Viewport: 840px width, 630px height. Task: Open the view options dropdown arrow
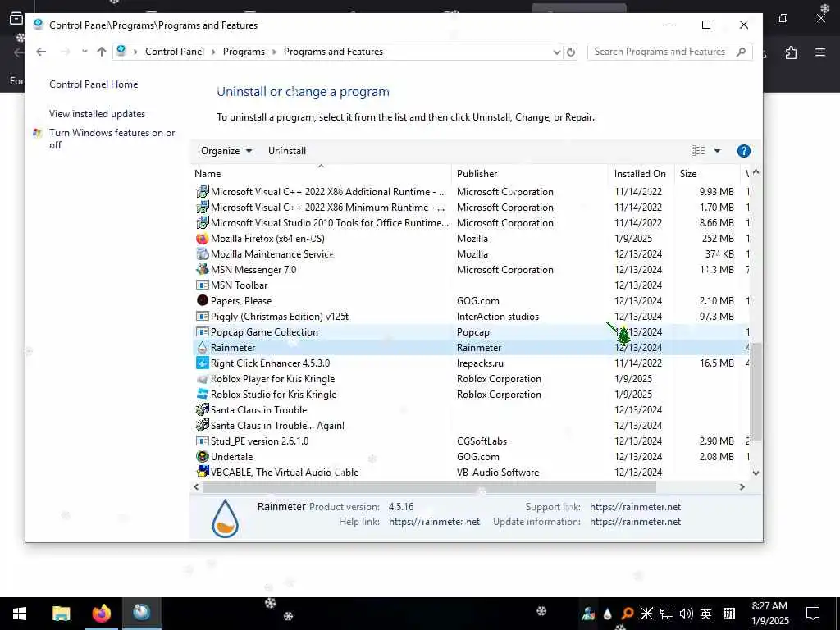717,151
